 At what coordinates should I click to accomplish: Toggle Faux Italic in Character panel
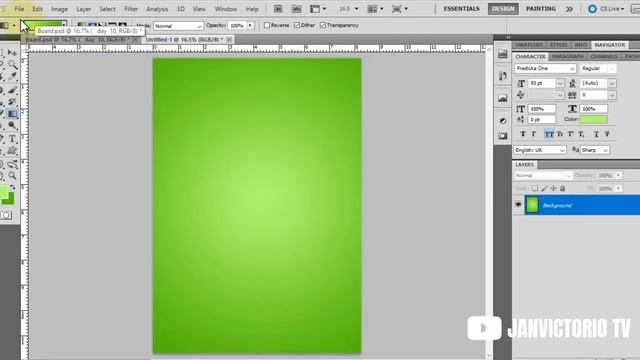coord(533,134)
